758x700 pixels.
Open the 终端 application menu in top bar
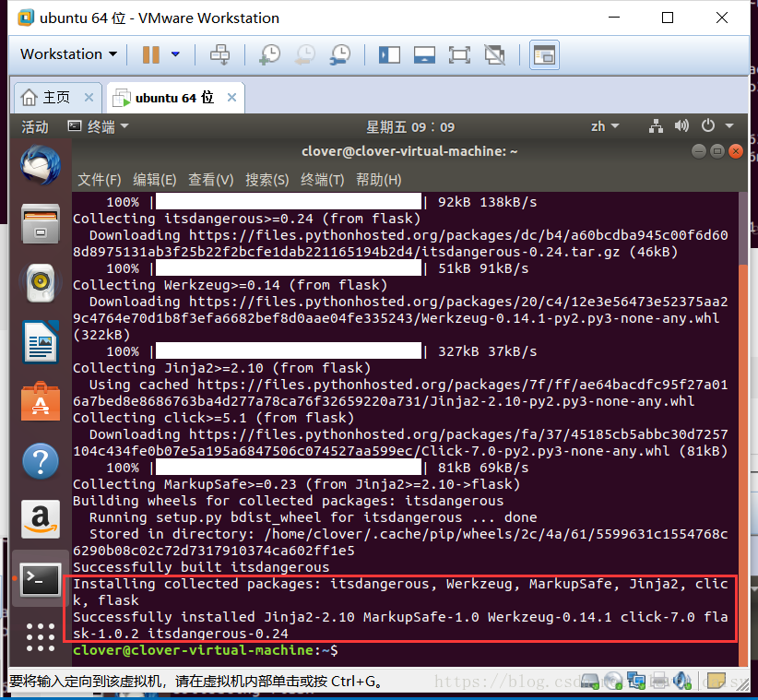pos(98,126)
